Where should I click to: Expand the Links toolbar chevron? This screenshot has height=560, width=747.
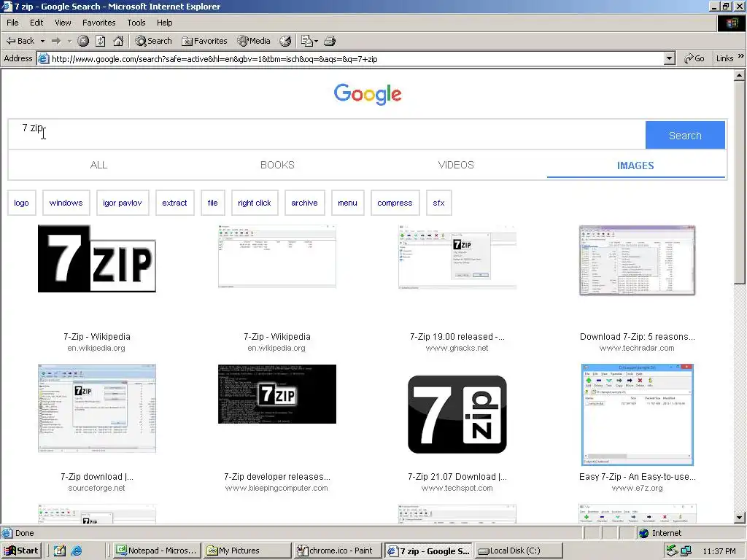[741, 56]
